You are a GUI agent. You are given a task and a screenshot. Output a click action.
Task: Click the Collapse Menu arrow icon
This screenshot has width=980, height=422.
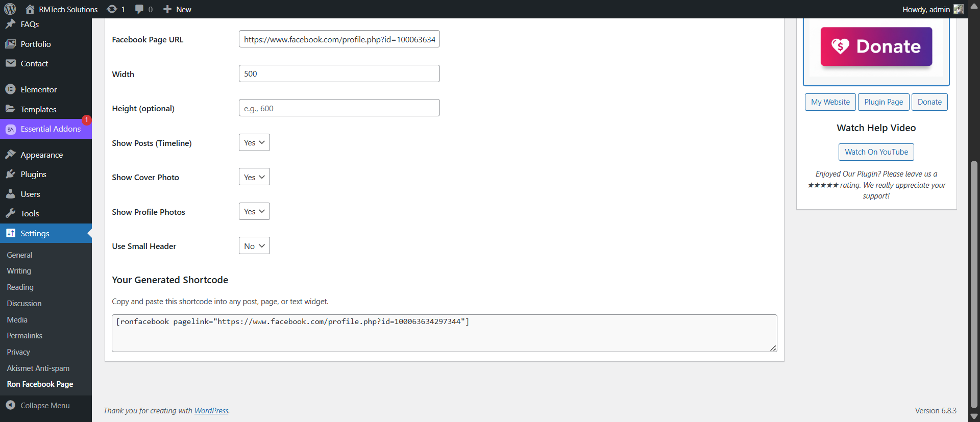click(10, 405)
